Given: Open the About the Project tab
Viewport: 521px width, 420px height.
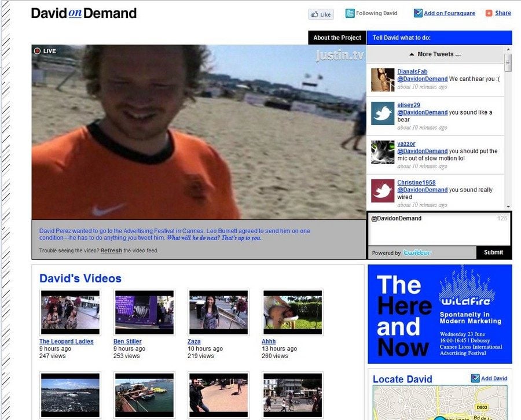Looking at the screenshot, I should [337, 38].
